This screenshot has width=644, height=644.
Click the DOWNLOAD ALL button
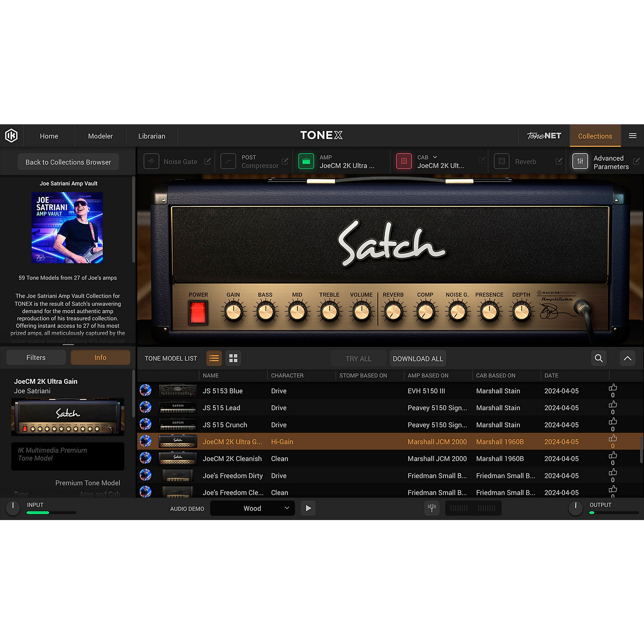418,359
